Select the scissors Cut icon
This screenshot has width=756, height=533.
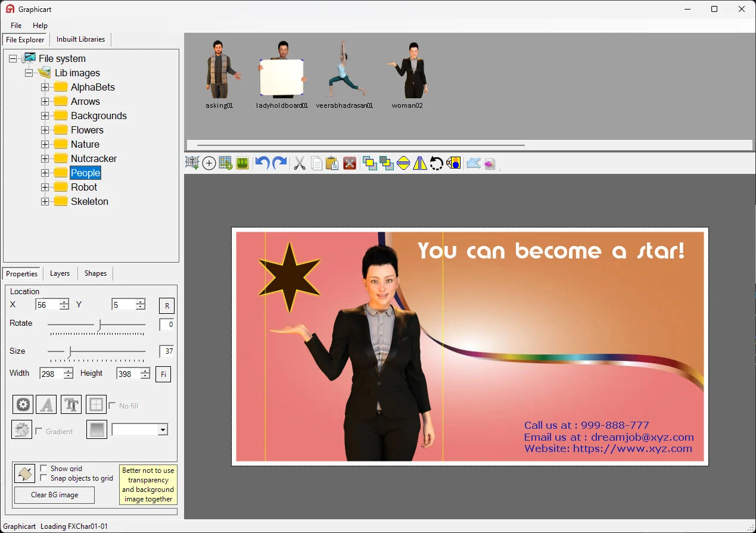(300, 163)
